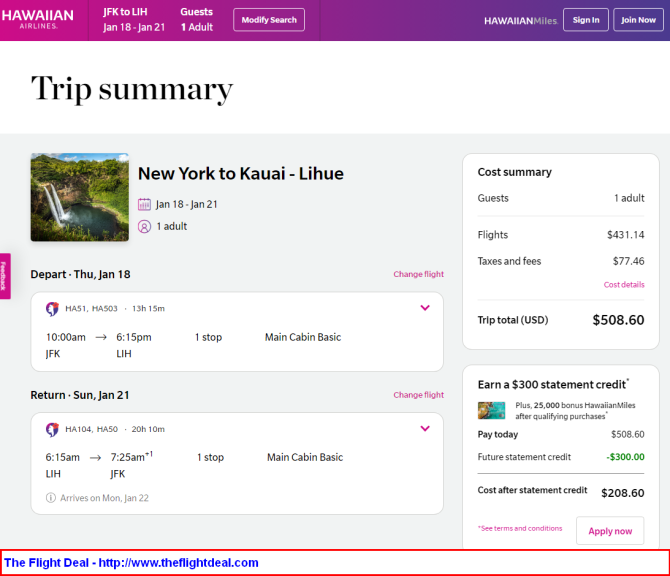Click the airline icon next to HA104, HA50
Viewport: 670px width, 576px height.
[52, 429]
